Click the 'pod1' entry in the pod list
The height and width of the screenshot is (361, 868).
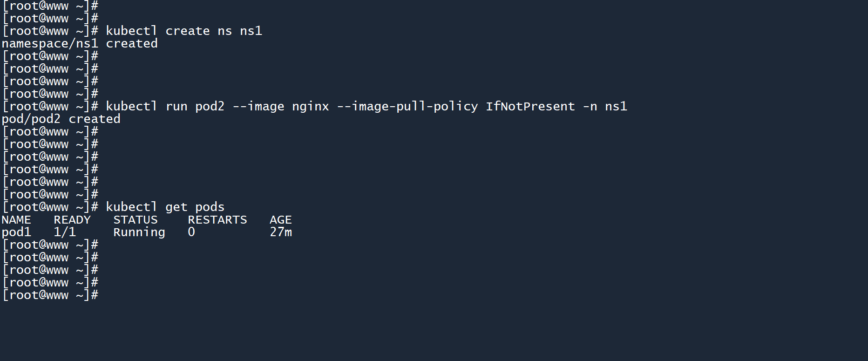tap(16, 232)
